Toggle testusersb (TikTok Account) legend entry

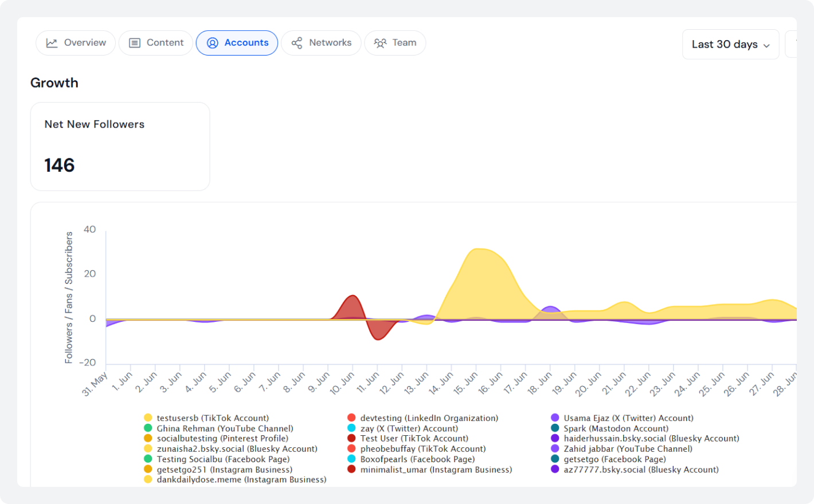[x=206, y=418]
